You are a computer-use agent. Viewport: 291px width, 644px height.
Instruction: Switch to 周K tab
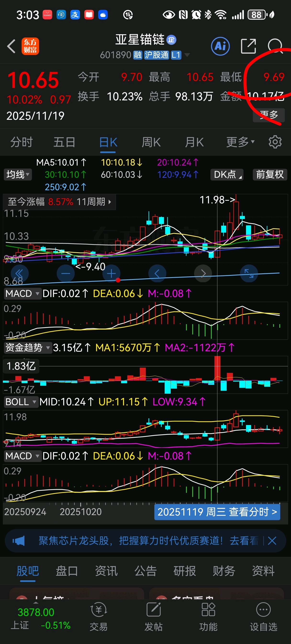coord(151,142)
